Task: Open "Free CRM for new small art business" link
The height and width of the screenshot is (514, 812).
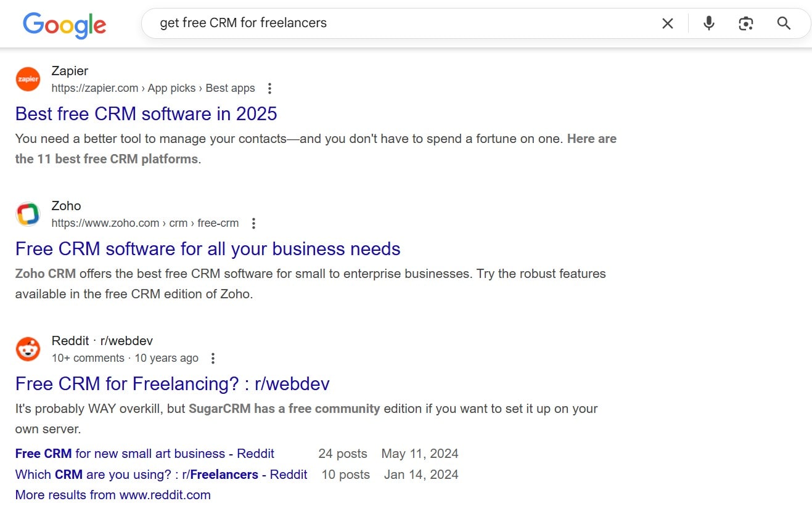Action: (x=145, y=454)
